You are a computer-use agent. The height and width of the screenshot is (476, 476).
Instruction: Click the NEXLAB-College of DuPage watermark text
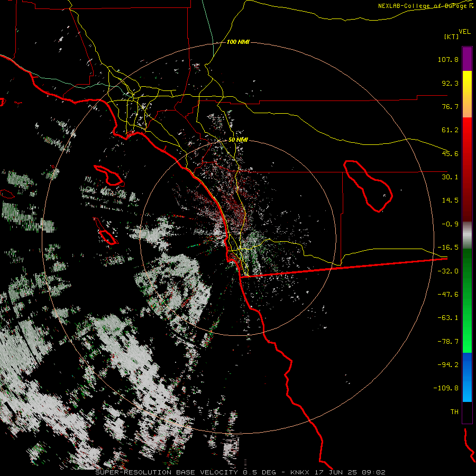click(x=425, y=6)
